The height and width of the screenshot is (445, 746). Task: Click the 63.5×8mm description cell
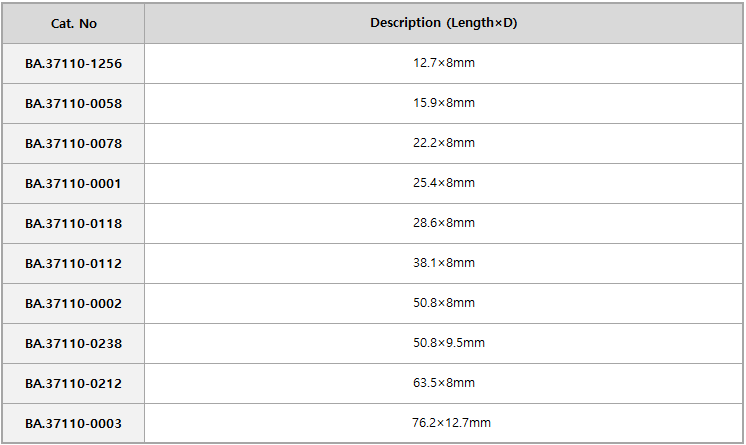coord(443,383)
